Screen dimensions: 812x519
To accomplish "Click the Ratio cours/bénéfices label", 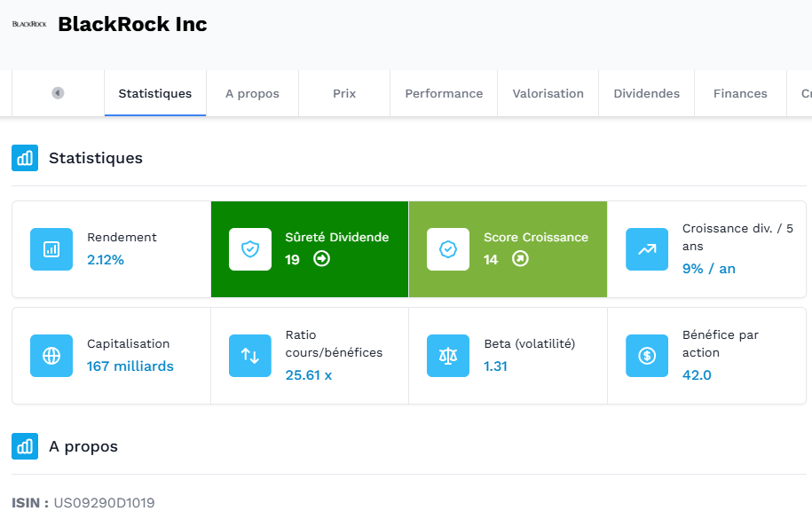I will tap(334, 343).
